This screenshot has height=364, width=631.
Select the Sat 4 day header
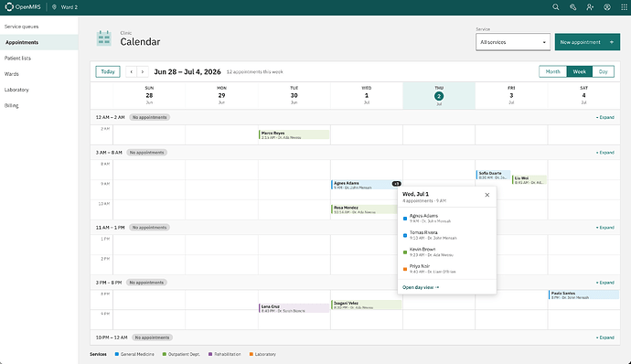(583, 95)
